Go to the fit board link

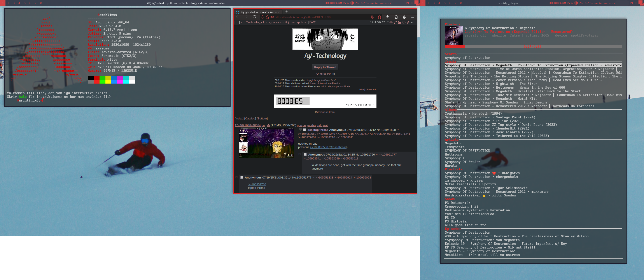click(285, 22)
